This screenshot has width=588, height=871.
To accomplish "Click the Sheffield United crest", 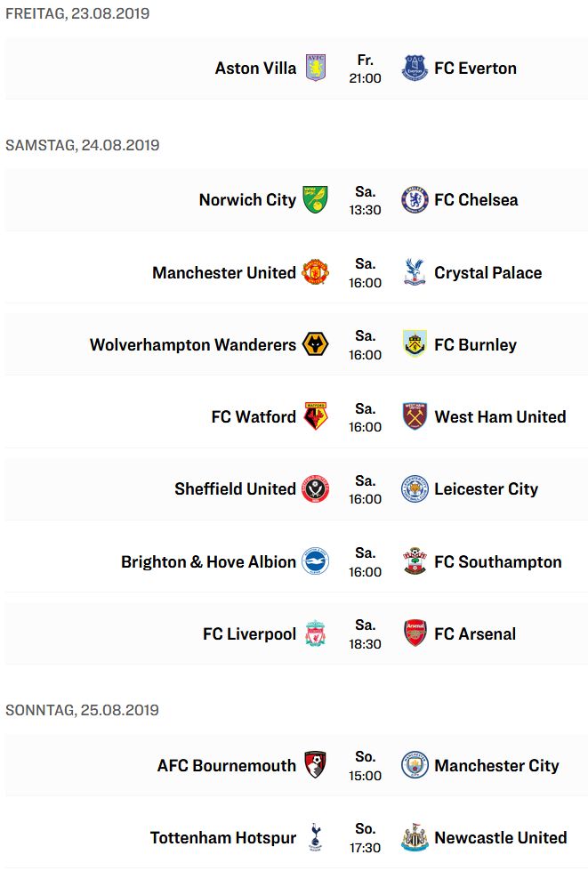I will point(316,488).
